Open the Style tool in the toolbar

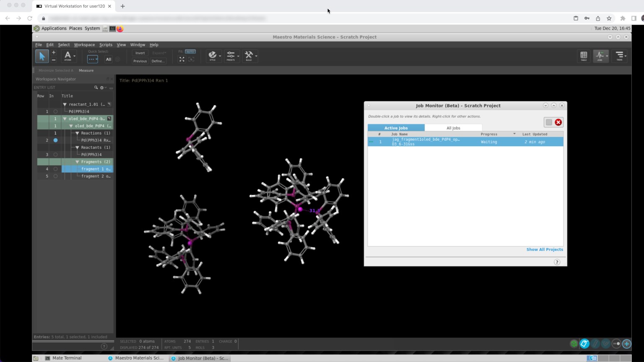pos(213,55)
